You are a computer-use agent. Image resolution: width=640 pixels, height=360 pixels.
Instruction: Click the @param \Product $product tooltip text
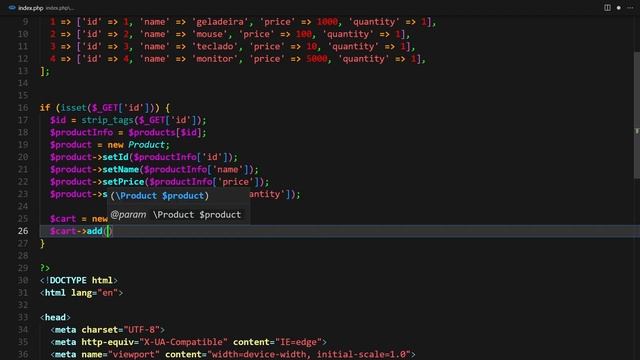pos(176,215)
